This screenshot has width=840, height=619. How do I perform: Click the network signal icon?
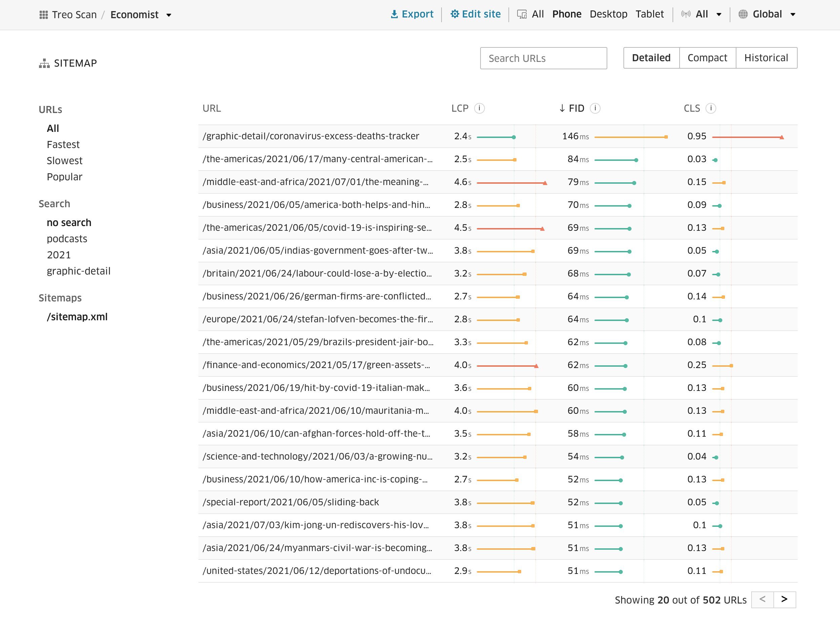click(686, 14)
